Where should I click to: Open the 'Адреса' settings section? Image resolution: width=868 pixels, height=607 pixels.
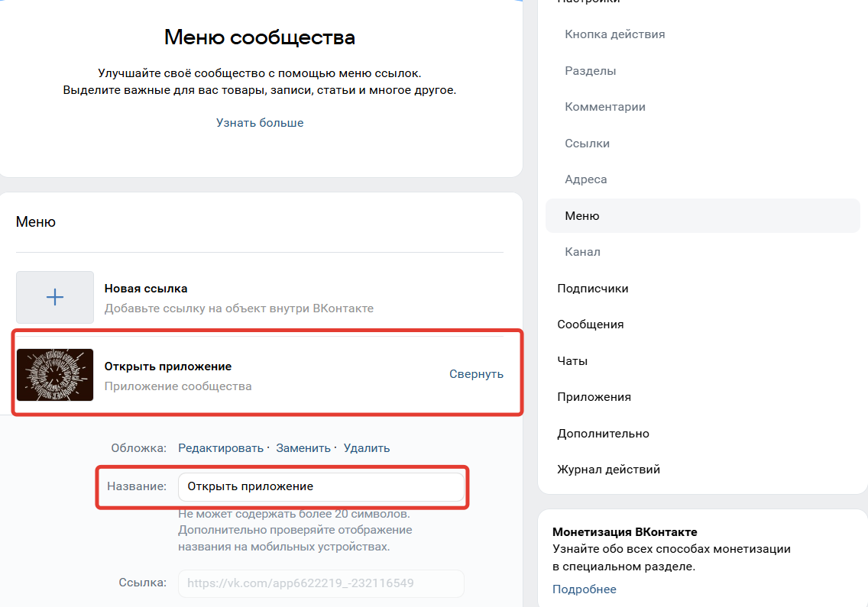pyautogui.click(x=586, y=179)
